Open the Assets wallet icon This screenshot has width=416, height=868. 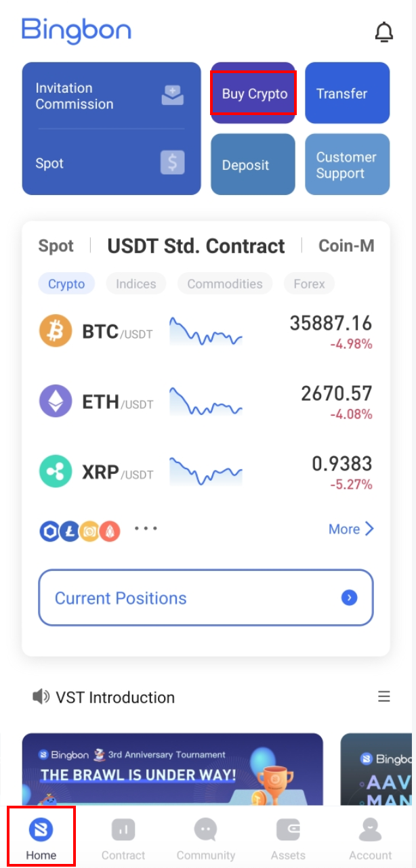pyautogui.click(x=288, y=829)
